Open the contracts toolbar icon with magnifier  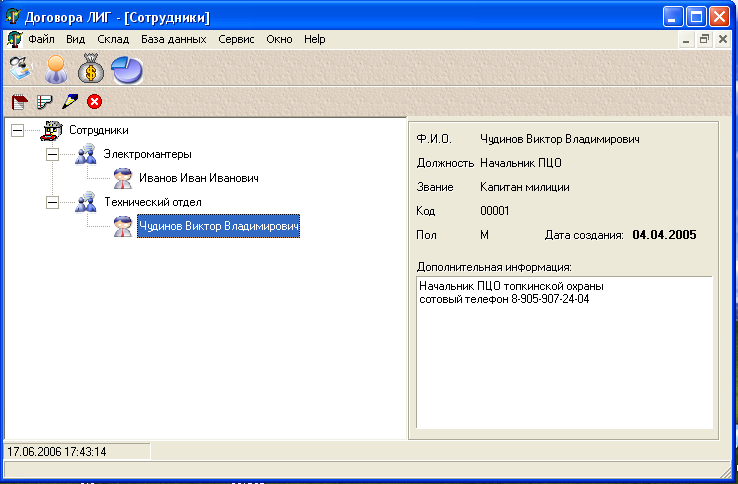20,69
